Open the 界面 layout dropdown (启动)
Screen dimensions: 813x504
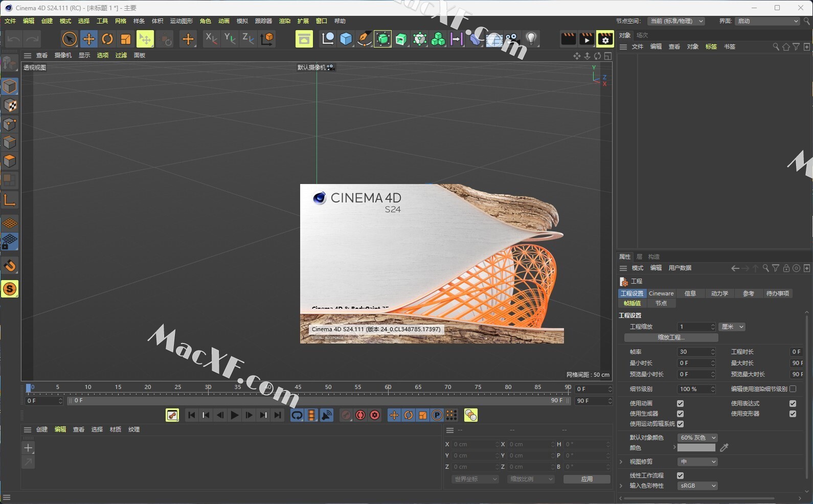tap(767, 21)
